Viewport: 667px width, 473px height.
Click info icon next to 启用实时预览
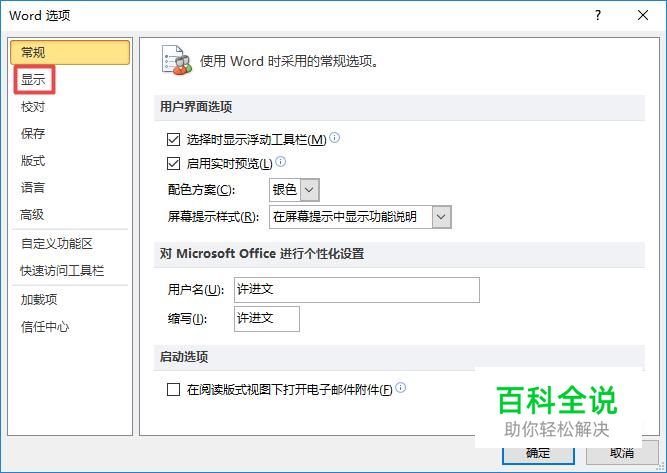[x=281, y=161]
